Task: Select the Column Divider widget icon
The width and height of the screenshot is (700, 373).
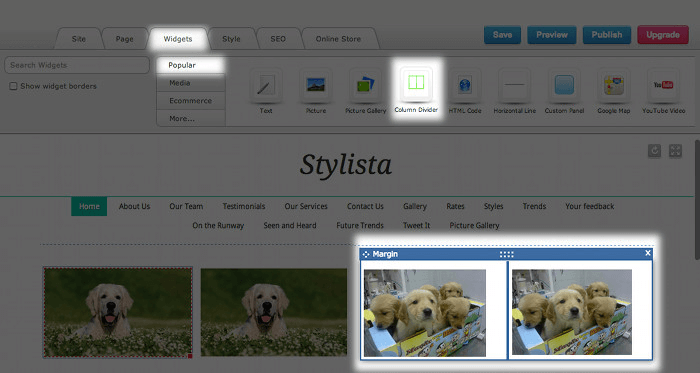Action: pyautogui.click(x=416, y=83)
